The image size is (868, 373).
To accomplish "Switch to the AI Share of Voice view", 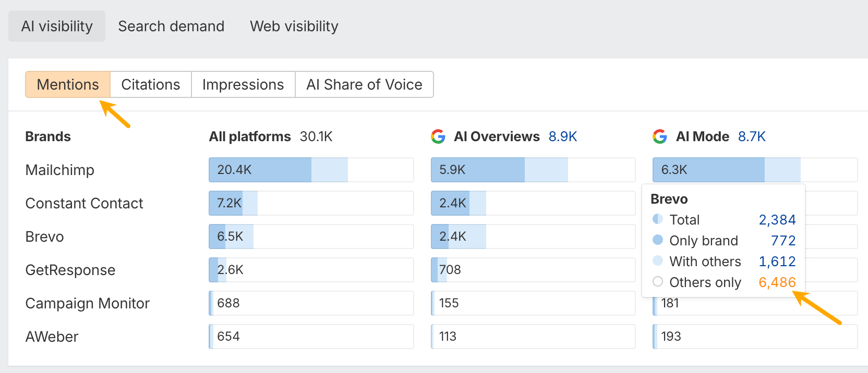I will point(364,84).
